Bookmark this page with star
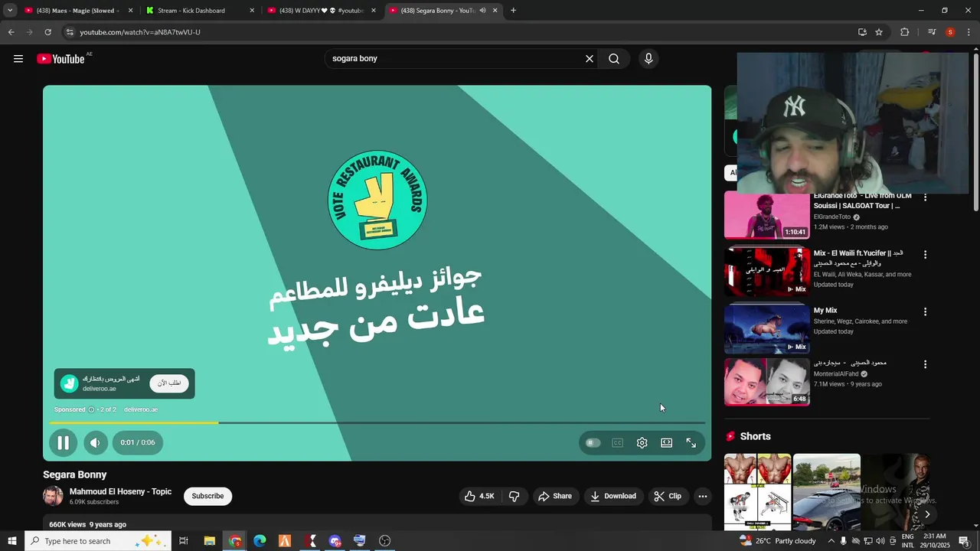The height and width of the screenshot is (551, 980). tap(879, 32)
